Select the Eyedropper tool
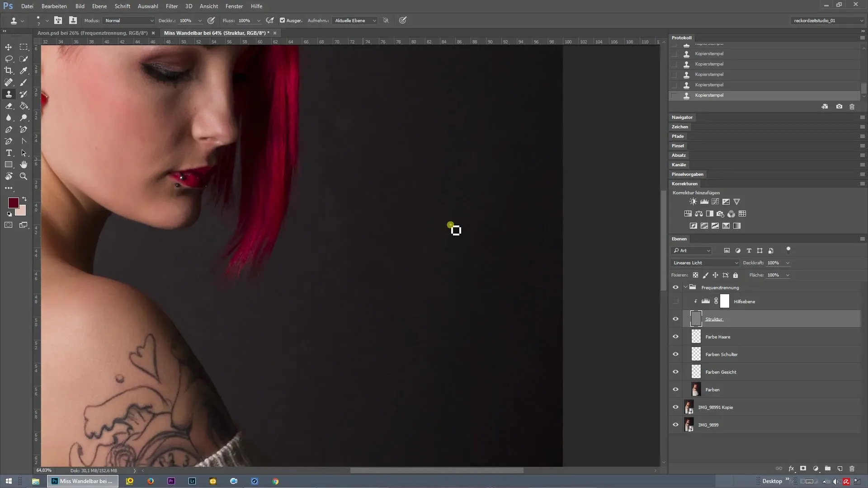Screen dimensions: 868x488 click(24, 70)
